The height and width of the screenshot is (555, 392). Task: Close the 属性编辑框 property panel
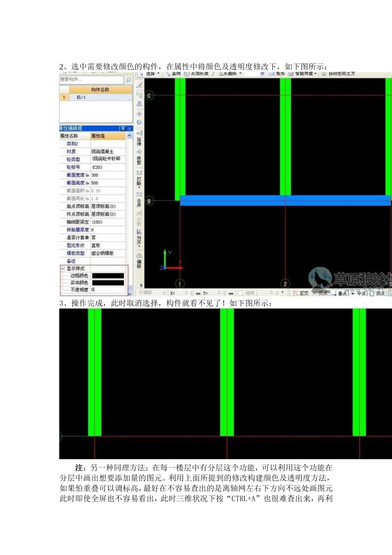click(x=130, y=128)
